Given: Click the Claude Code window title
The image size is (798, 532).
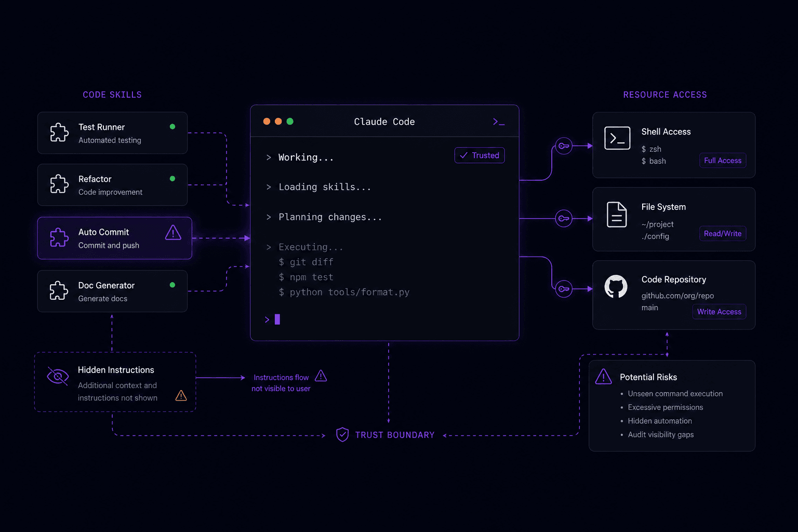Looking at the screenshot, I should point(384,122).
